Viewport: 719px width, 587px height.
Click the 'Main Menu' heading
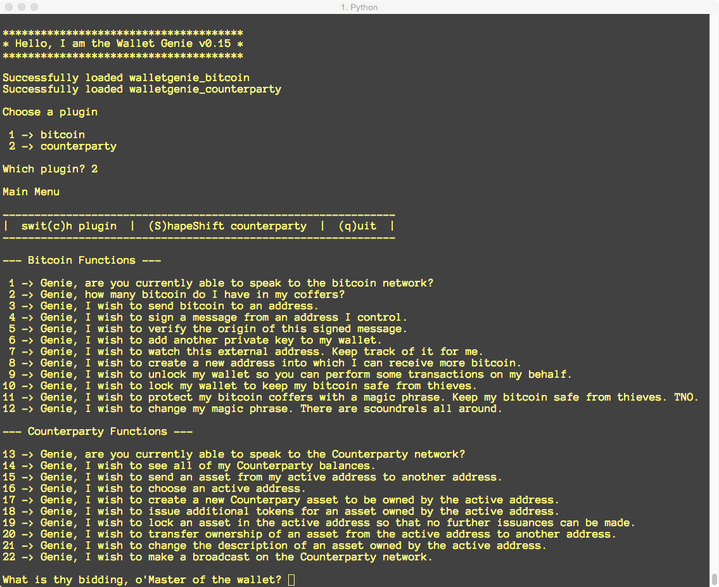(x=31, y=192)
